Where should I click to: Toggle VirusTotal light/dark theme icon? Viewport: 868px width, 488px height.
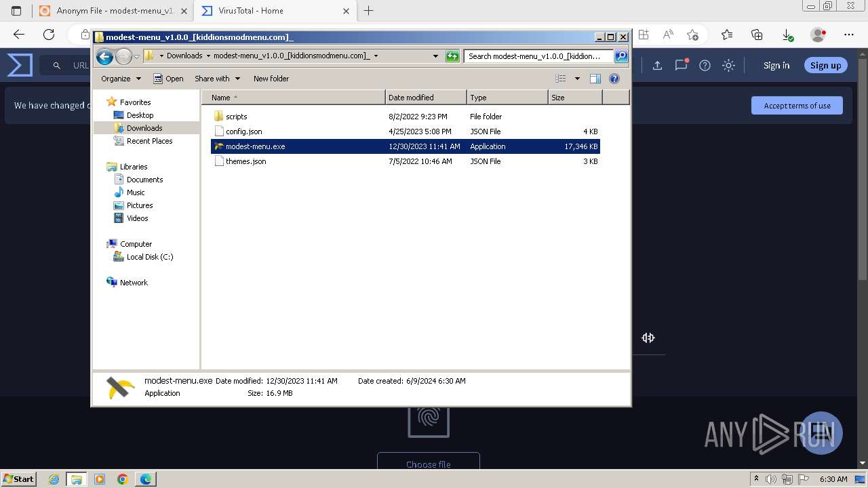pyautogui.click(x=728, y=66)
